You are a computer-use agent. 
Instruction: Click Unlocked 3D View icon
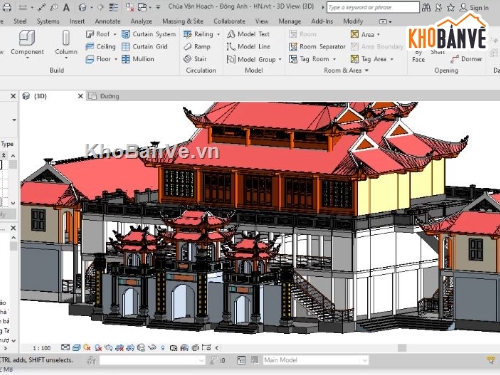[141, 348]
